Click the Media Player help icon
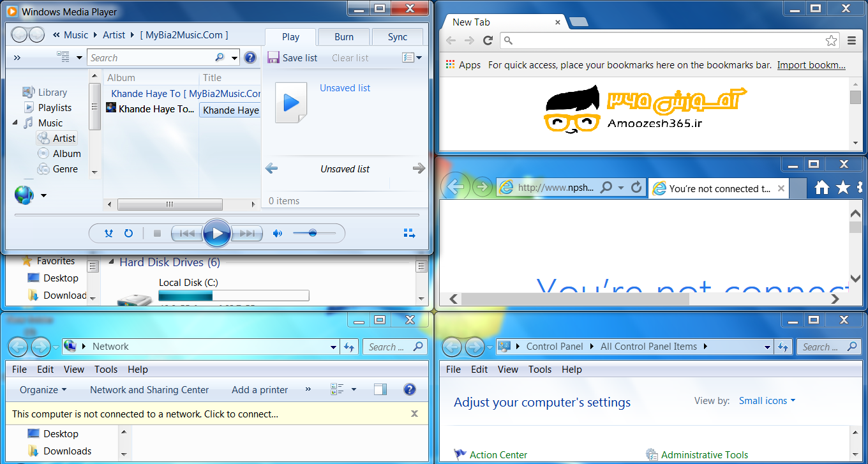 coord(250,57)
